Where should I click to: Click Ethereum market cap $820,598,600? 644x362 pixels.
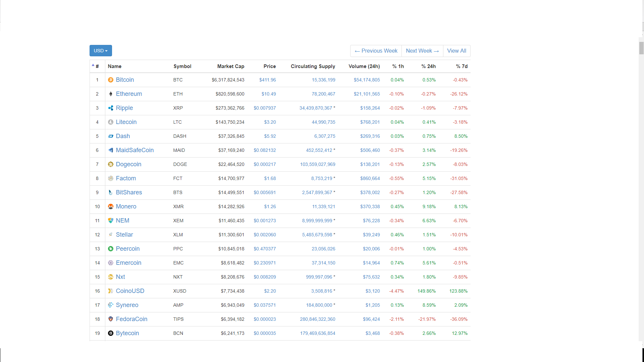(230, 94)
